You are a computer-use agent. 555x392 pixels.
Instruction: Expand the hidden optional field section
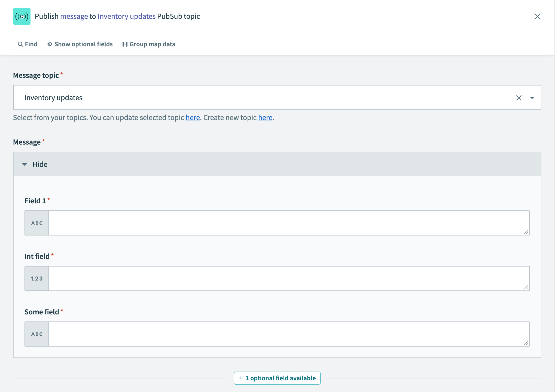tap(277, 378)
